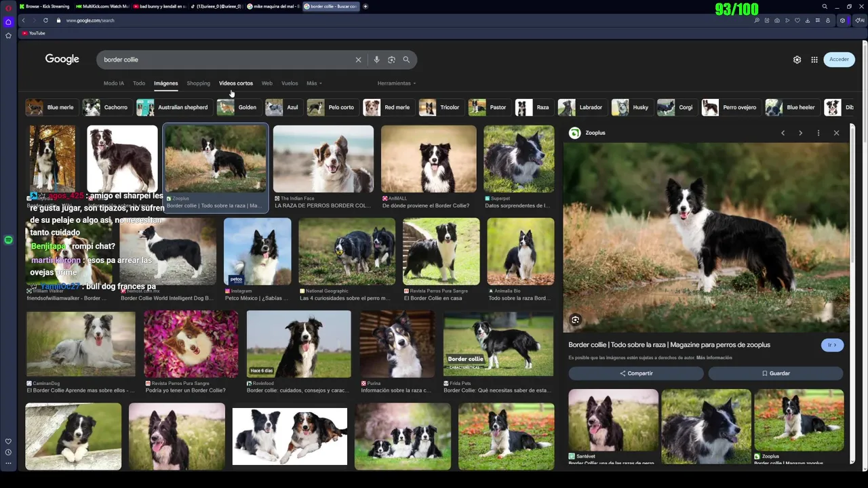Open the Google apps grid
The image size is (868, 488).
click(814, 60)
